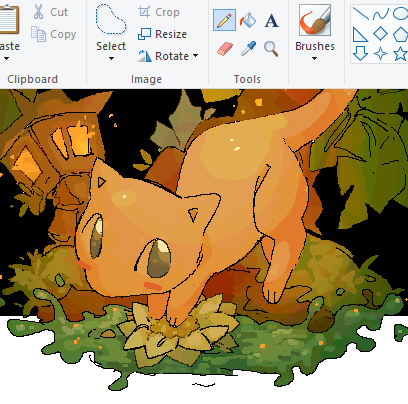Image resolution: width=408 pixels, height=404 pixels.
Task: Choose the Oval shape
Action: (x=400, y=13)
